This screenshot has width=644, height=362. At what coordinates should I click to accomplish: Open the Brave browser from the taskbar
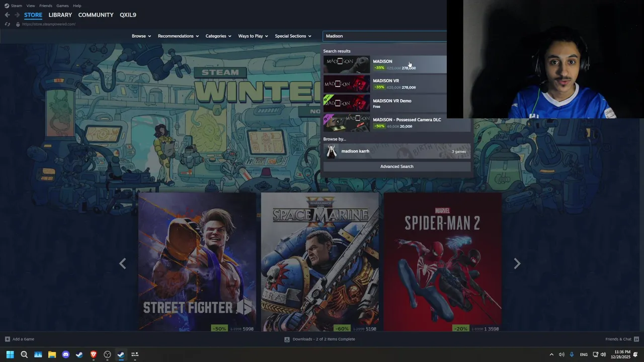(x=93, y=354)
